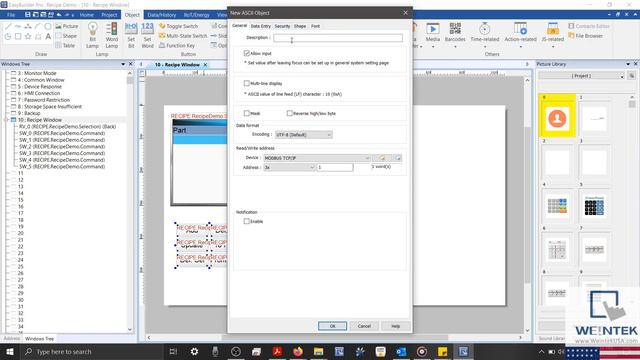640x360 pixels.
Task: Expand the Media group dropdown arrow
Action: click(x=433, y=47)
